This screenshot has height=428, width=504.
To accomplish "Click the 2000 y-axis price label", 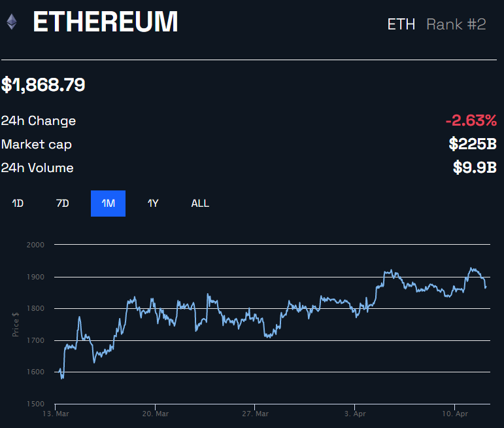I will click(x=35, y=245).
